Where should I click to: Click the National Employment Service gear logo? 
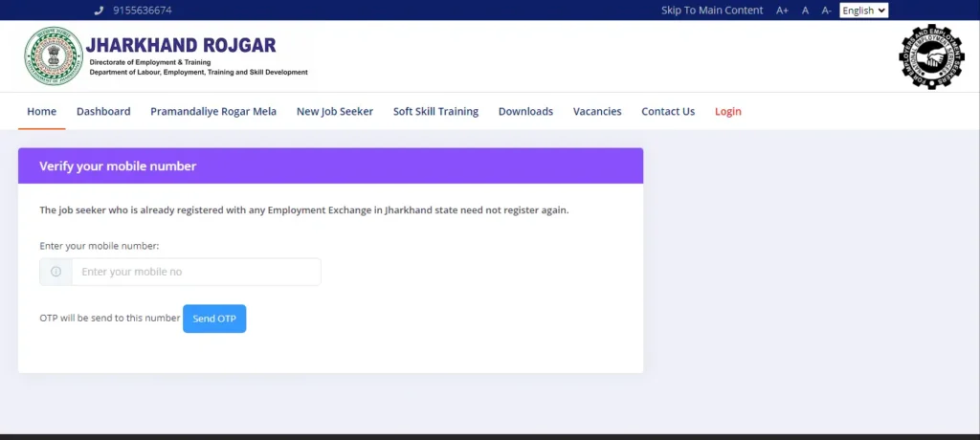tap(931, 56)
